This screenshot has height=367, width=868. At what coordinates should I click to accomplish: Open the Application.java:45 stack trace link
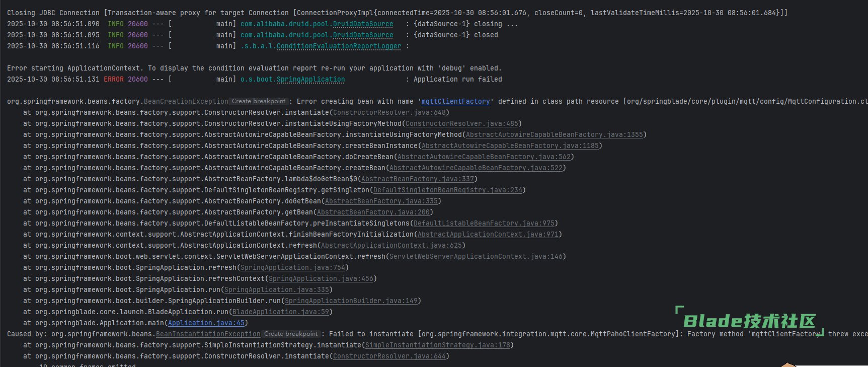click(206, 323)
